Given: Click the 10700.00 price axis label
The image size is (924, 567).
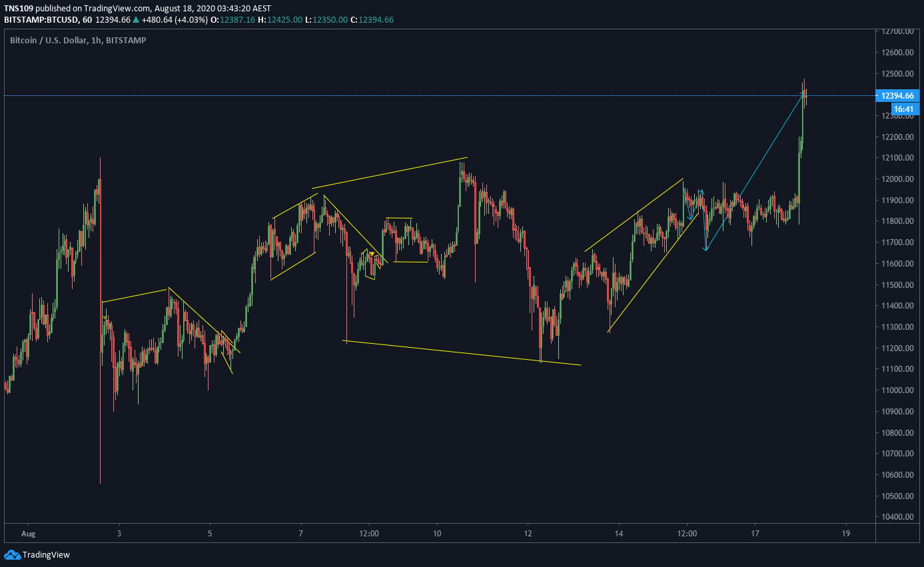Looking at the screenshot, I should coord(899,454).
